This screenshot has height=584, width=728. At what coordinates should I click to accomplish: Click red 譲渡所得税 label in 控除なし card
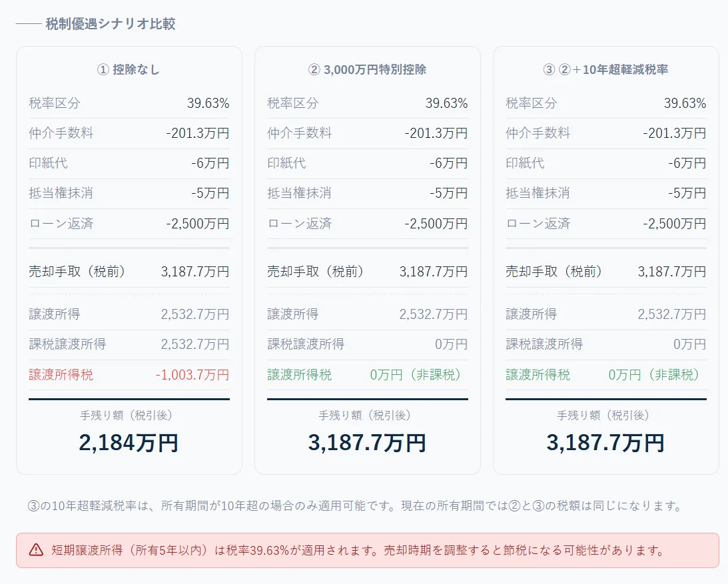(x=61, y=375)
